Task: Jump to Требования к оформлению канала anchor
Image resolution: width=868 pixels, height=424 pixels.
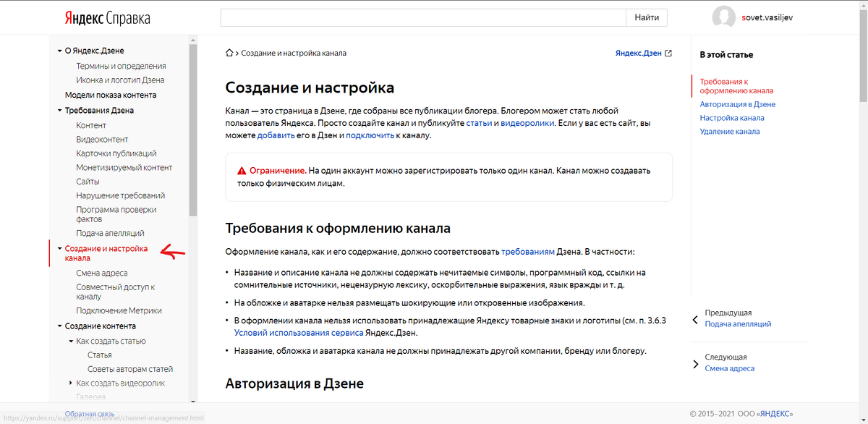Action: [x=736, y=86]
